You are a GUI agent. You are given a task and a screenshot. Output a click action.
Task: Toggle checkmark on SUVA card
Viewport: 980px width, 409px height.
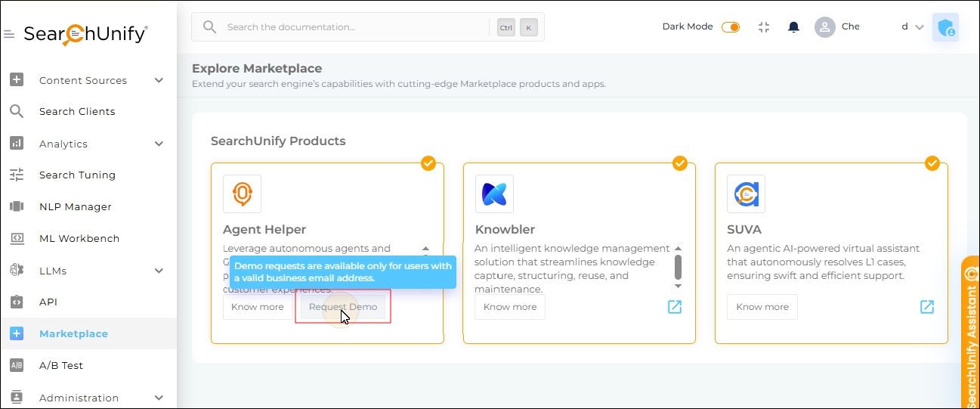click(932, 163)
